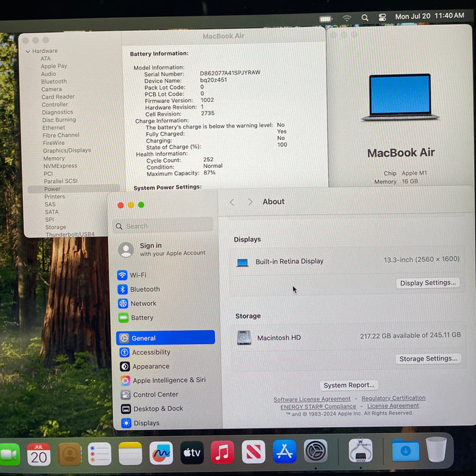Click the Wi-Fi status menu bar icon
476x476 pixels.
[x=347, y=18]
